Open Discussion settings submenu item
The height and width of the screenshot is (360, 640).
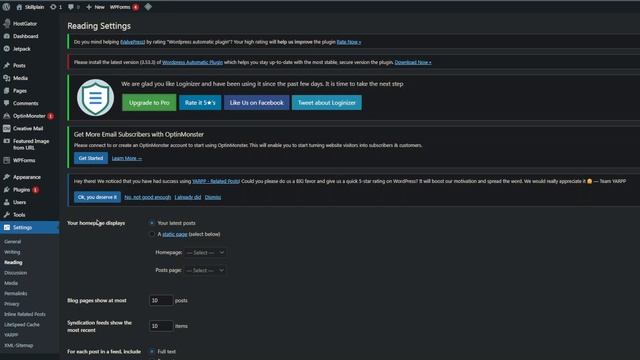[16, 273]
